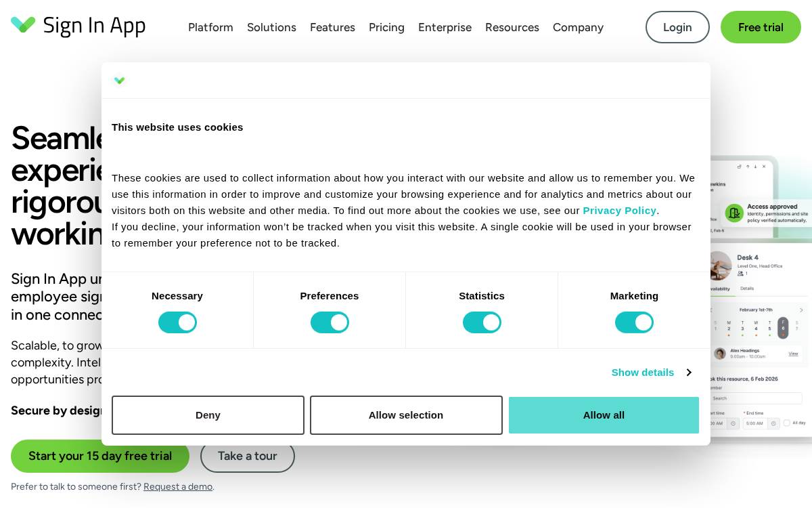Click the 'Access approved' notification text
812x508 pixels.
click(772, 207)
